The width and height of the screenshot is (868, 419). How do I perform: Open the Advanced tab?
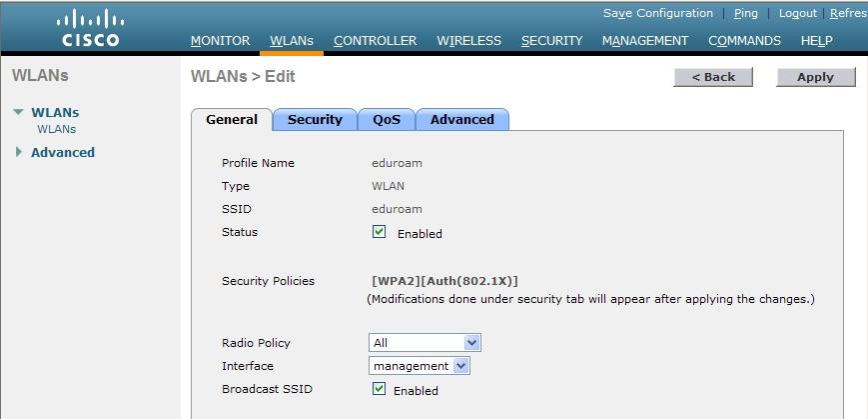(462, 120)
